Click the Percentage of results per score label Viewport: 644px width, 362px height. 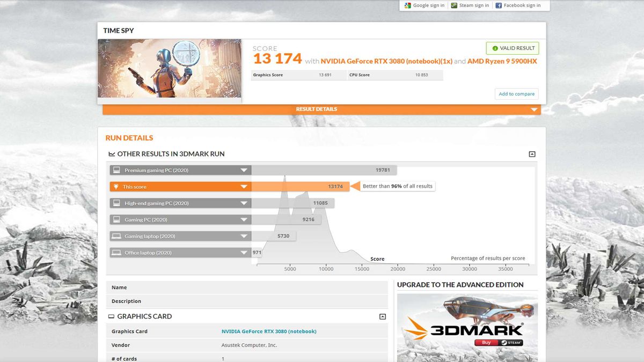[x=488, y=258]
